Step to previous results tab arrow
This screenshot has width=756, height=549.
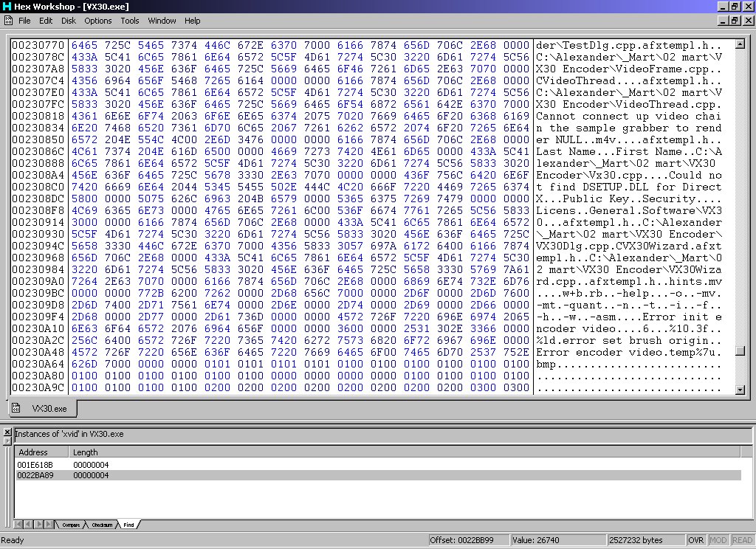(28, 525)
